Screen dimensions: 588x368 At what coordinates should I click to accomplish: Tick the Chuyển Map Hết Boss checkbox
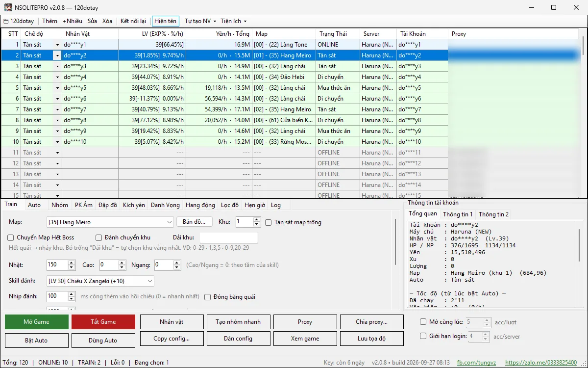pyautogui.click(x=11, y=237)
